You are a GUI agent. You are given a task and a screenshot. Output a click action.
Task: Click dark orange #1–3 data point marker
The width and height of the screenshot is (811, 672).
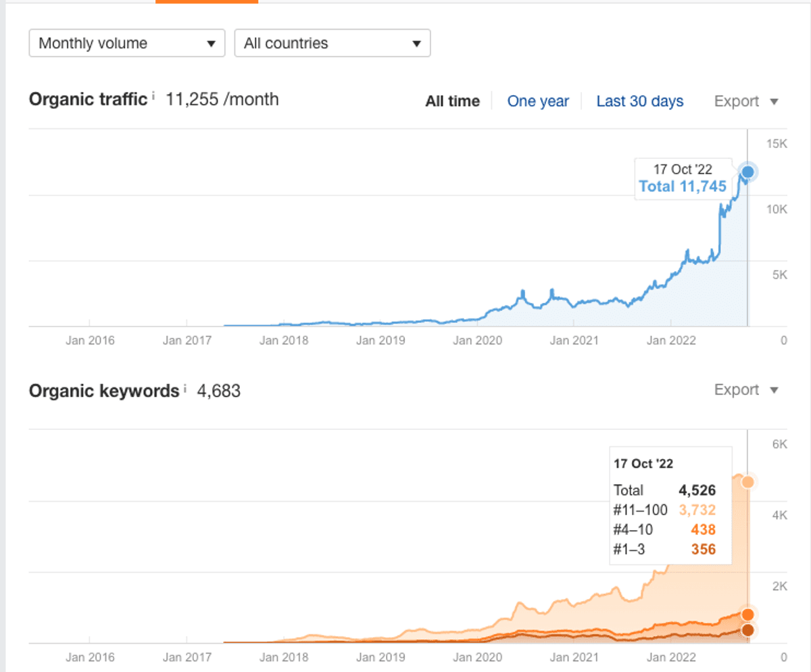coord(747,630)
